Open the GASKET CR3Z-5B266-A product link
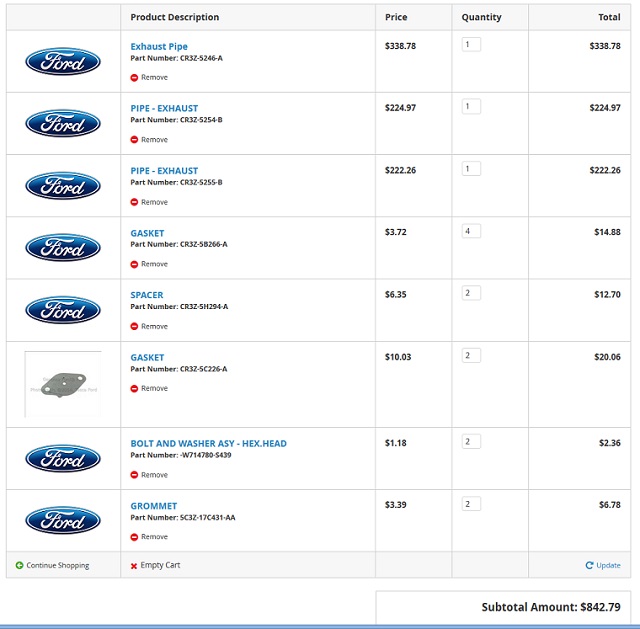Image resolution: width=640 pixels, height=629 pixels. coord(147,233)
